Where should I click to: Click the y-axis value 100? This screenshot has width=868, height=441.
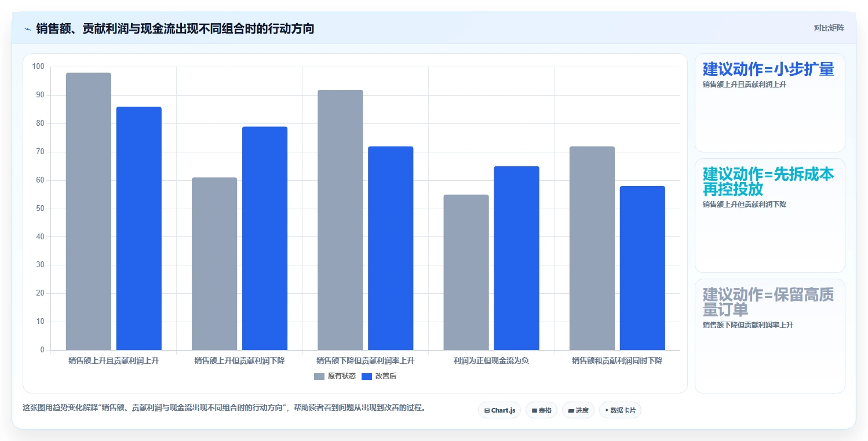(x=38, y=67)
